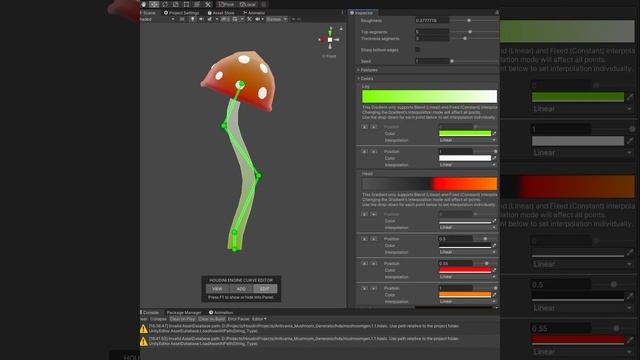Click eyedropper for Head orange color
This screenshot has height=360, width=640.
[x=494, y=294]
